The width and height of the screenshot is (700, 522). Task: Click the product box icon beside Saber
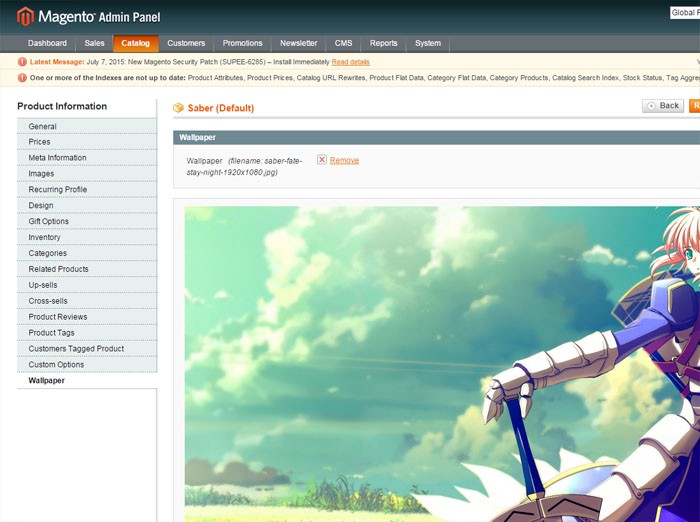(x=178, y=108)
